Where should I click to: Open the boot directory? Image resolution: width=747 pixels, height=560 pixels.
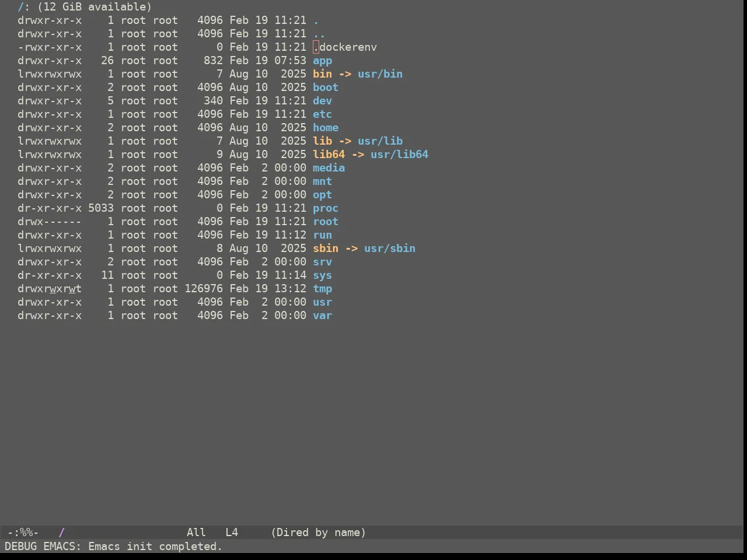pyautogui.click(x=326, y=87)
